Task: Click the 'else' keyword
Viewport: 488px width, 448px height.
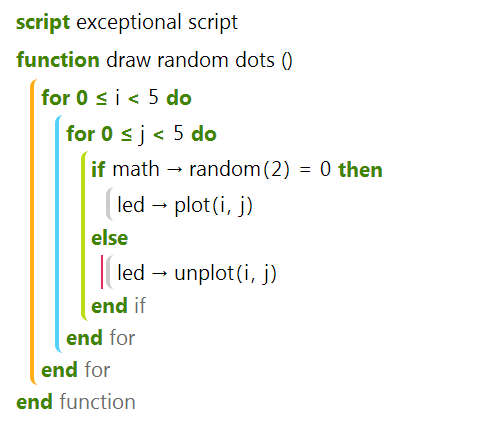Action: (x=109, y=238)
